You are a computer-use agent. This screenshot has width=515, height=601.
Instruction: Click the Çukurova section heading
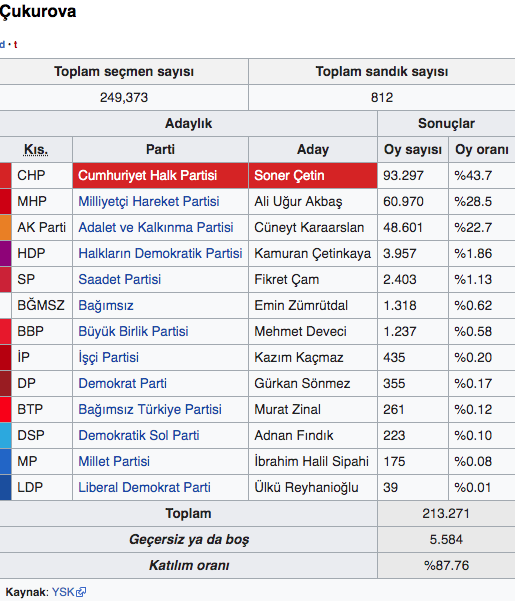tap(38, 11)
